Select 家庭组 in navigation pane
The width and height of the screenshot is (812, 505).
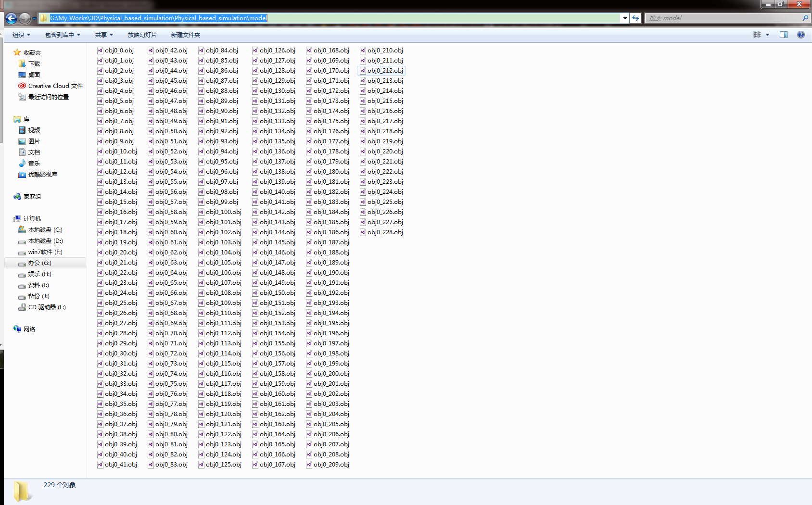point(27,196)
